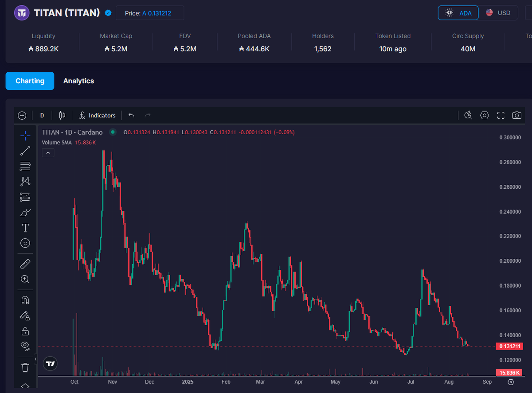Click the Holders 1,562 stat
This screenshot has width=532, height=393.
click(x=323, y=43)
